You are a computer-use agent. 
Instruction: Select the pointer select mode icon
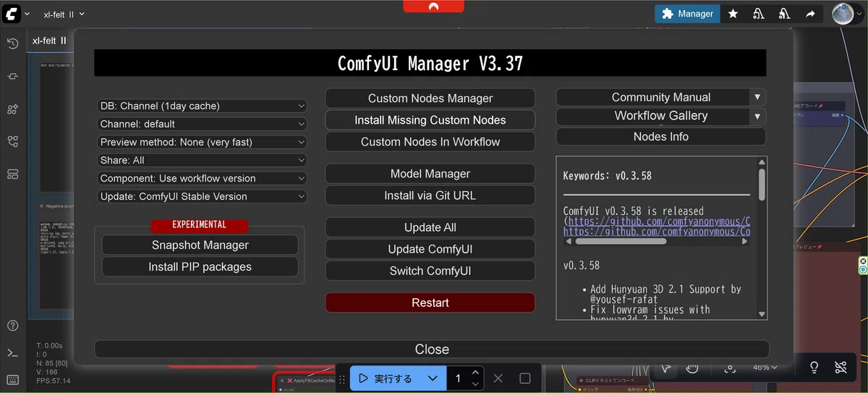(x=665, y=368)
